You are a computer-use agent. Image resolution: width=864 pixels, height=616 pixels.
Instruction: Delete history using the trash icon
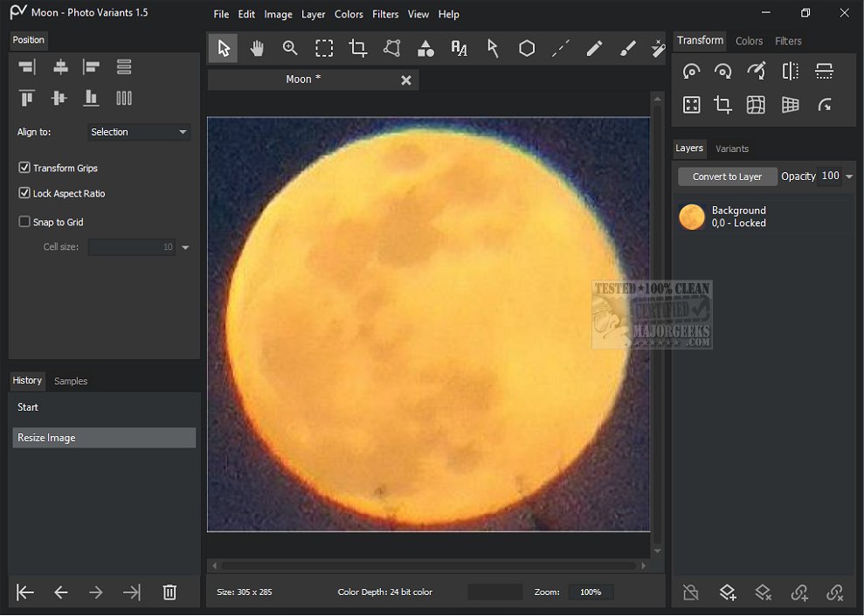point(169,592)
